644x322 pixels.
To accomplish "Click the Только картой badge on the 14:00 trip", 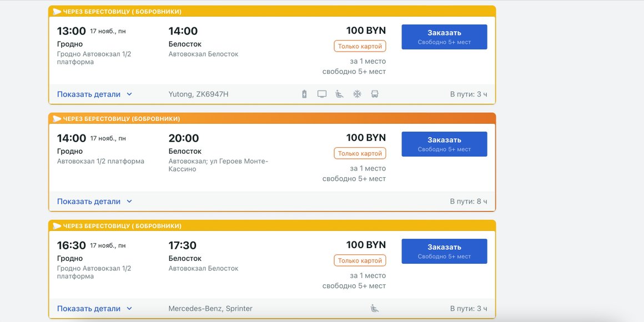I will (360, 153).
